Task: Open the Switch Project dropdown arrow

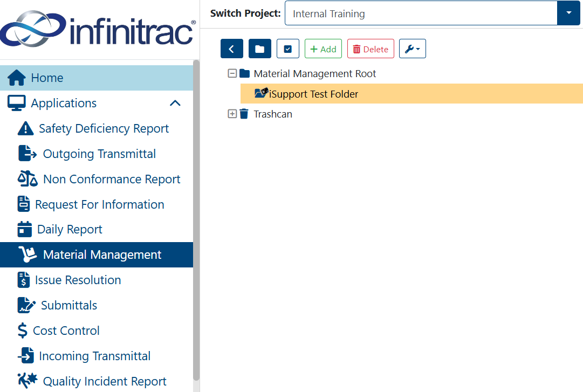Action: click(568, 13)
